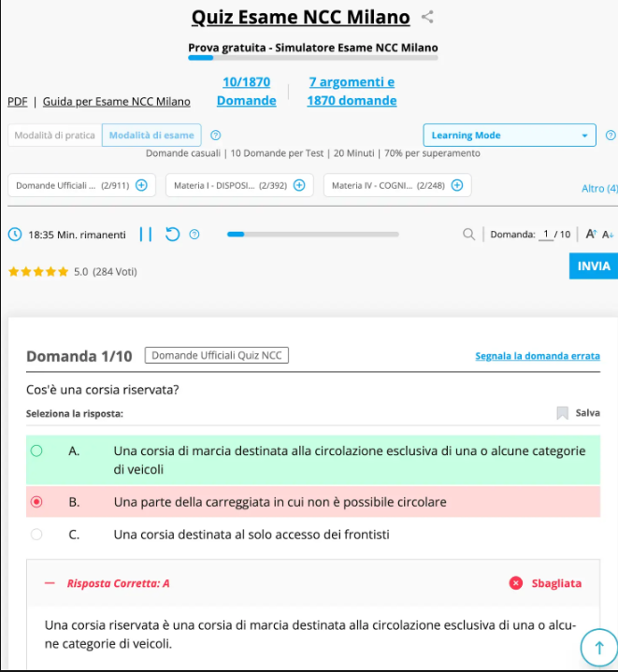Screen dimensions: 618x672
Task: Collapse the Risposta Corretta explanation panel
Action: 50,583
